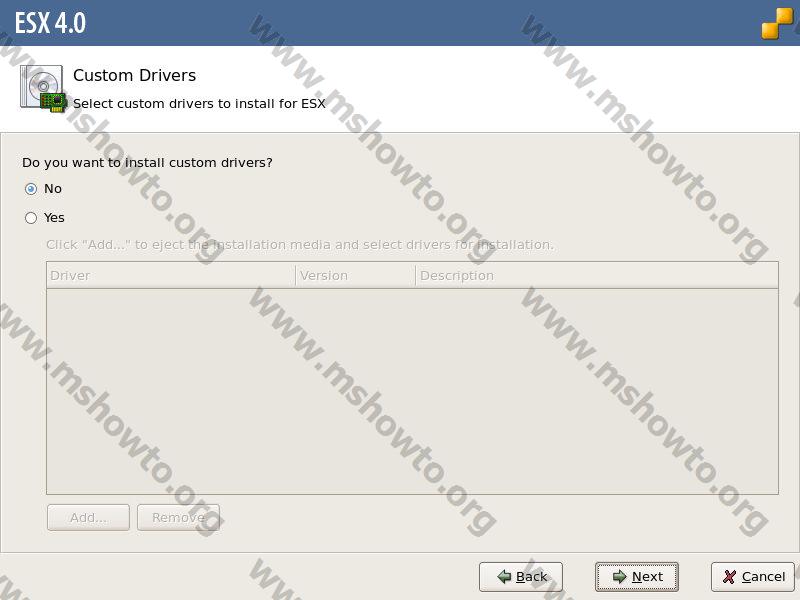This screenshot has width=800, height=600.
Task: Click the Next button
Action: (637, 577)
